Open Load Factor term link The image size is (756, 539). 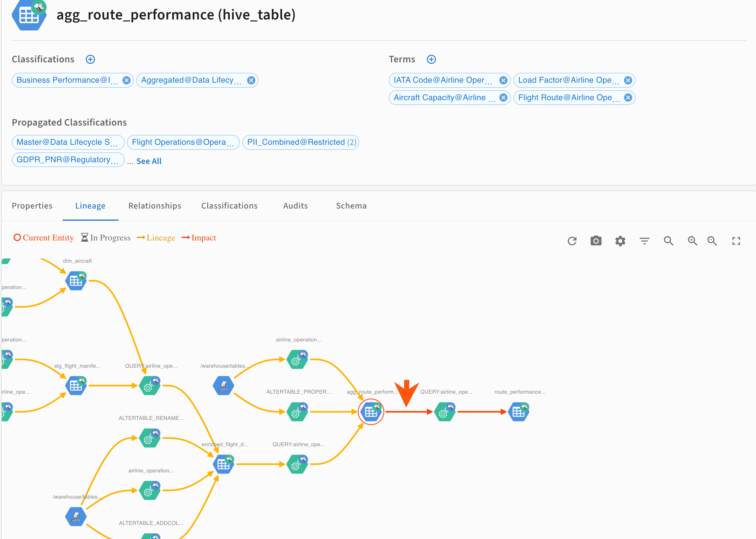(x=565, y=80)
